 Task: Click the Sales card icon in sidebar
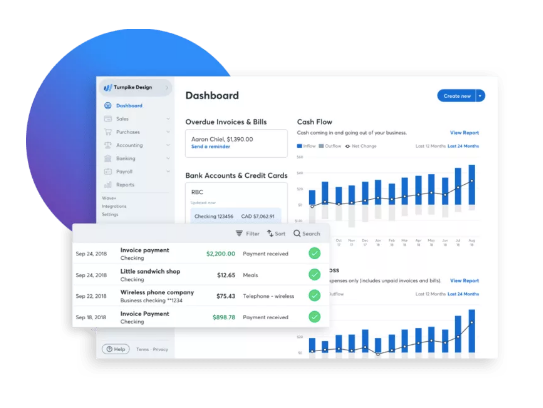pyautogui.click(x=108, y=119)
